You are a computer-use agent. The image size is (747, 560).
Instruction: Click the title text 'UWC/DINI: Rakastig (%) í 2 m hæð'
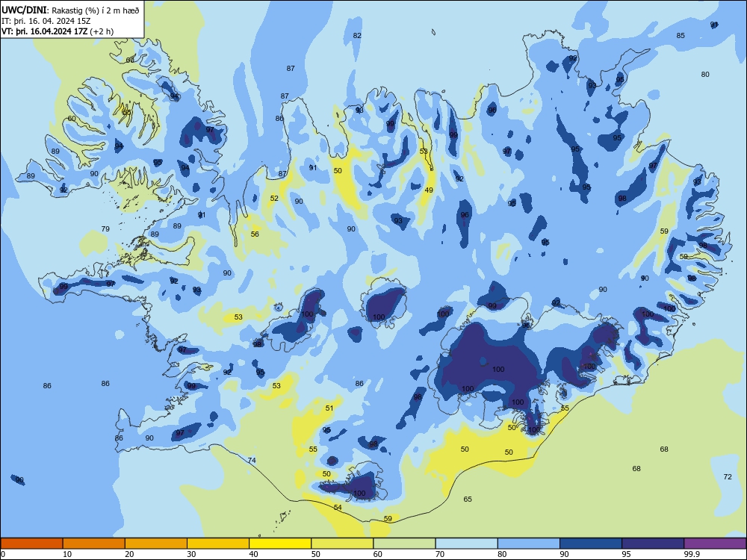(x=70, y=10)
